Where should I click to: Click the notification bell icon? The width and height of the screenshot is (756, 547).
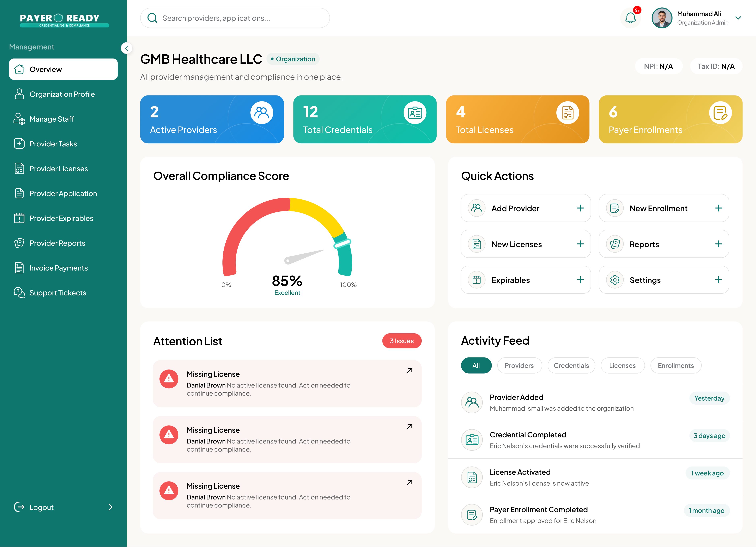click(630, 18)
